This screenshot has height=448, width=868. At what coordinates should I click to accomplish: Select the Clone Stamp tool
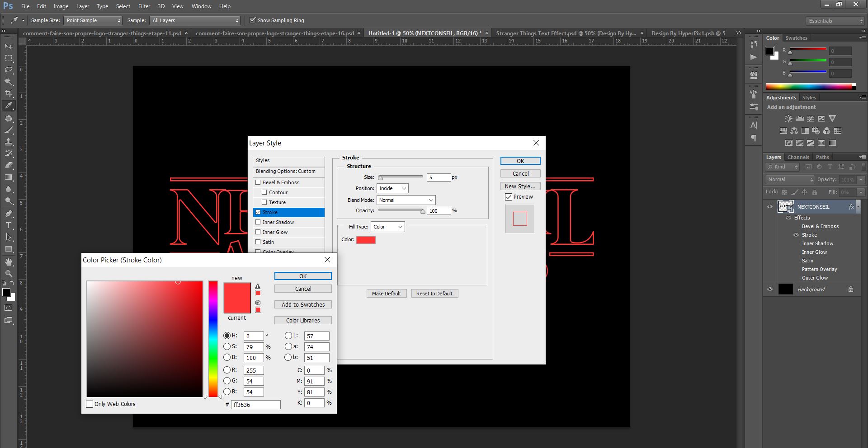9,142
